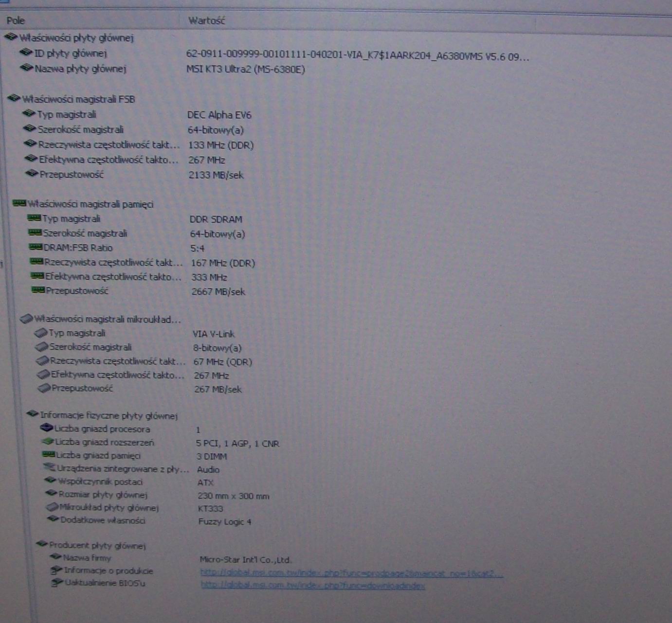
Task: Click the CPU socket icon beside Liczba gniazd procesora
Action: coord(47,428)
